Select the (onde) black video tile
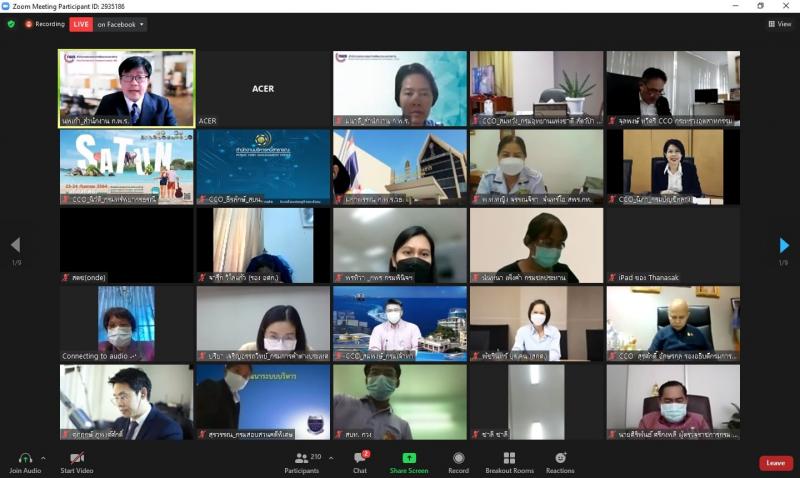800x478 pixels. pos(127,245)
